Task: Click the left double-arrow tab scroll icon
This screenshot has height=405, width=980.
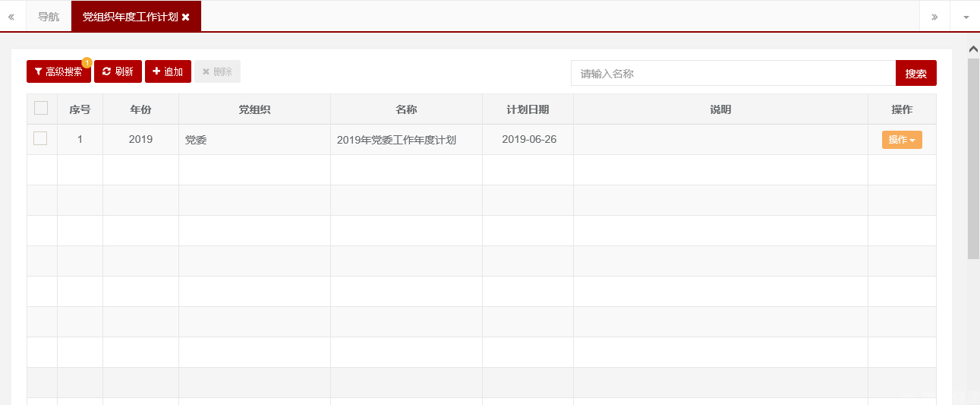Action: pyautogui.click(x=11, y=17)
